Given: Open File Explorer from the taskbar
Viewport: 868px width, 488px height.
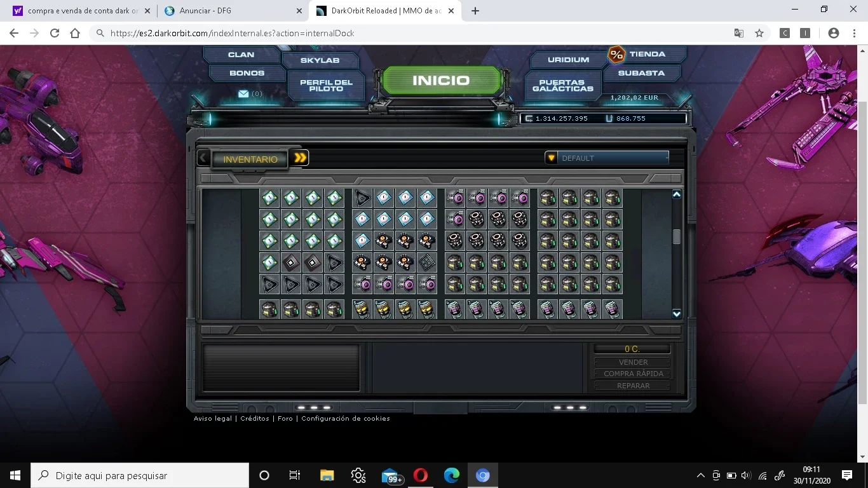Looking at the screenshot, I should click(327, 475).
